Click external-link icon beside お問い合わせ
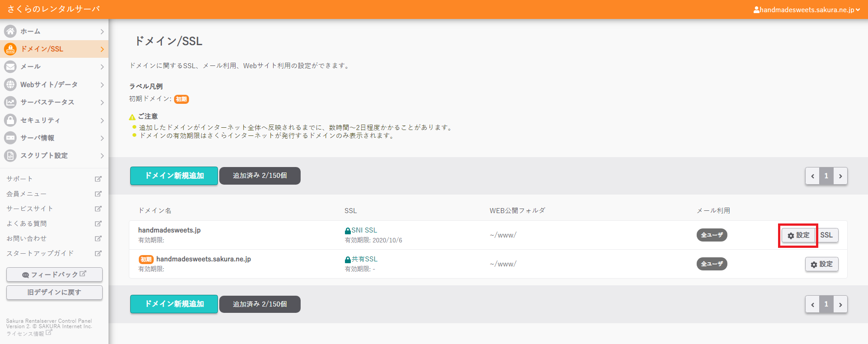This screenshot has width=868, height=344. 98,238
